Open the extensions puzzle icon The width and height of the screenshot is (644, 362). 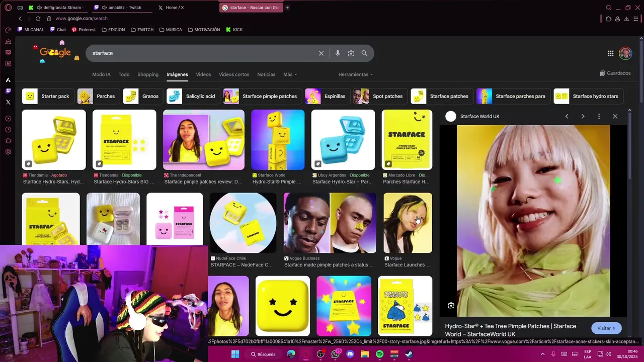[x=608, y=19]
